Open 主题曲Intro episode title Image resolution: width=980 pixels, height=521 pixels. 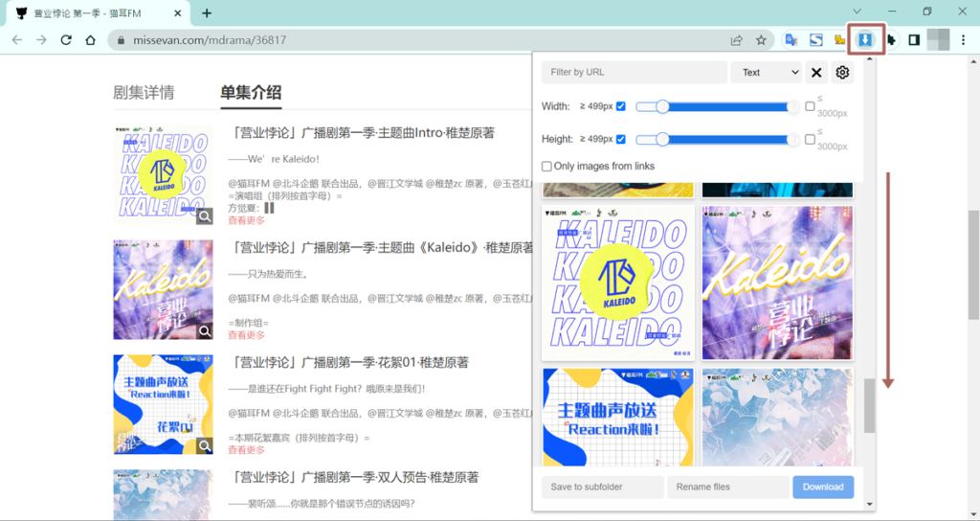(x=361, y=132)
